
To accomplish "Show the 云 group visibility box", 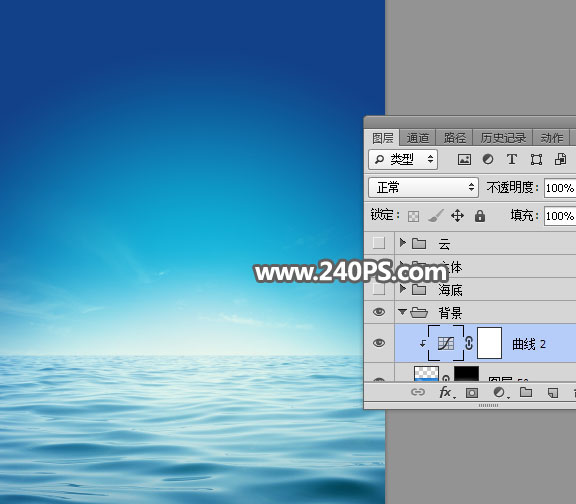I will [x=379, y=243].
